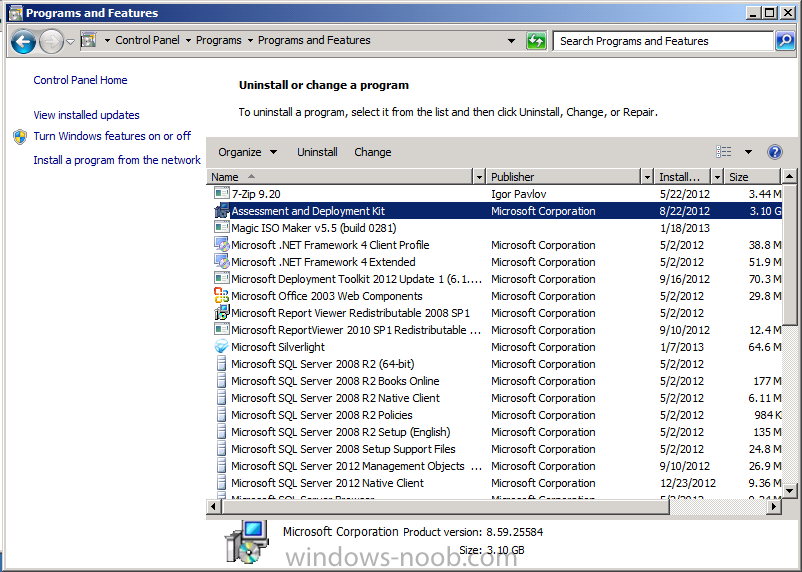Click SQL Server 2008 Setup Support Files icon
Image resolution: width=802 pixels, height=572 pixels.
point(221,448)
